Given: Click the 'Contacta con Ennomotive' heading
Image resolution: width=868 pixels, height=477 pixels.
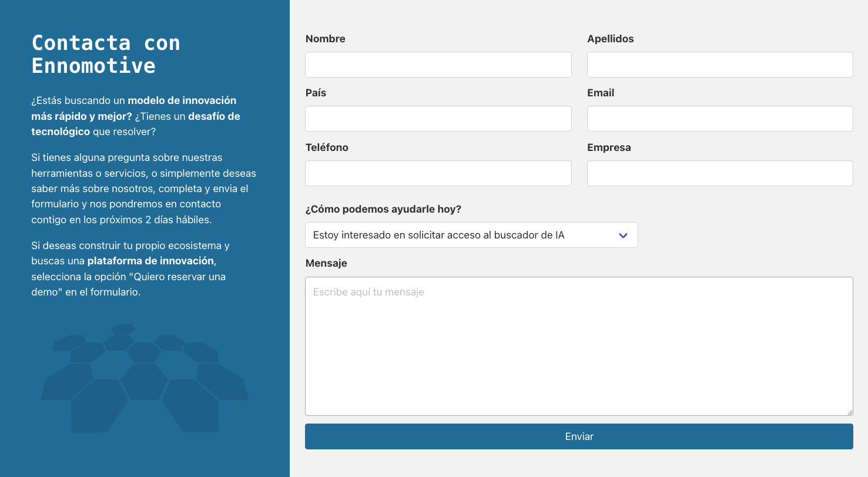Looking at the screenshot, I should point(106,54).
